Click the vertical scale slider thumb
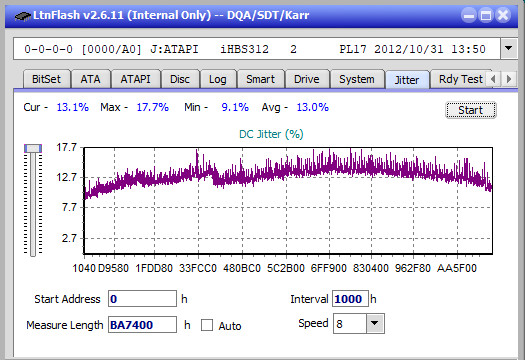Screen dimensions: 525x360 tap(33, 148)
